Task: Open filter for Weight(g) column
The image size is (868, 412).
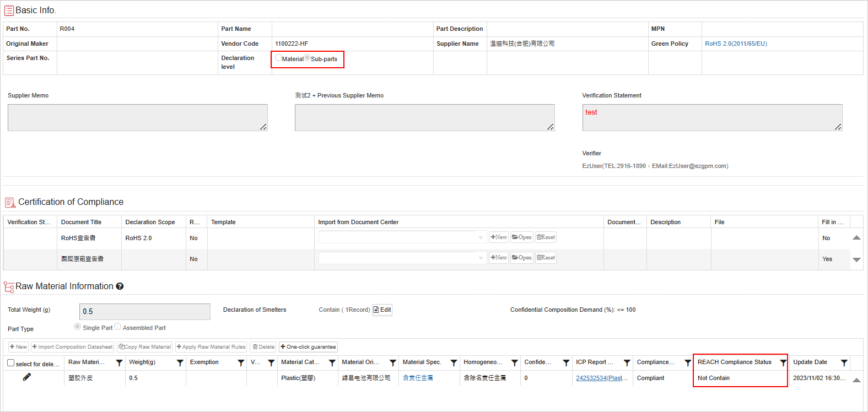Action: tap(180, 362)
